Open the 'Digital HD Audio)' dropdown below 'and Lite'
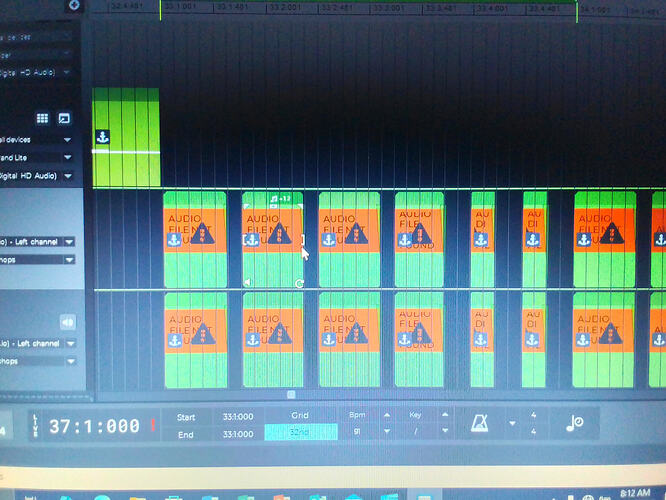 68,176
